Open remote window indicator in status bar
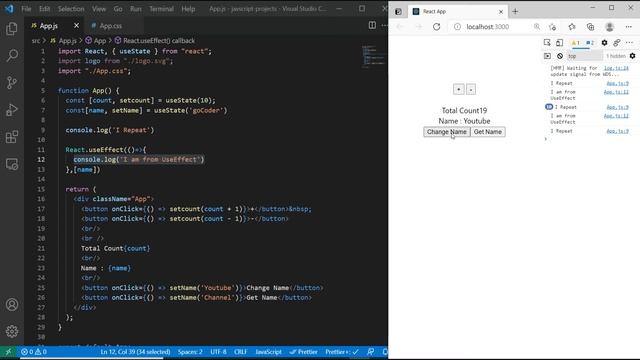The image size is (640, 360). 8,351
